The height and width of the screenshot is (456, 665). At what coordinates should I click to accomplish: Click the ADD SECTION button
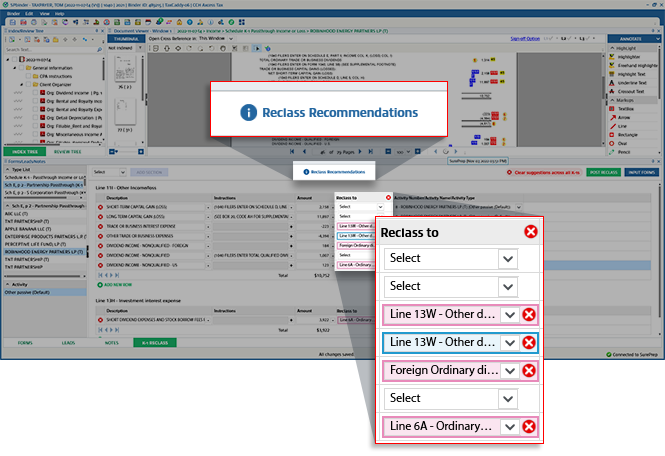(149, 172)
